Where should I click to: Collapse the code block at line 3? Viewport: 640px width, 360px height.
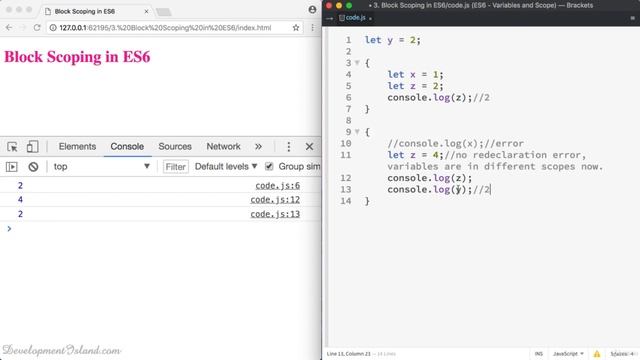(x=357, y=63)
